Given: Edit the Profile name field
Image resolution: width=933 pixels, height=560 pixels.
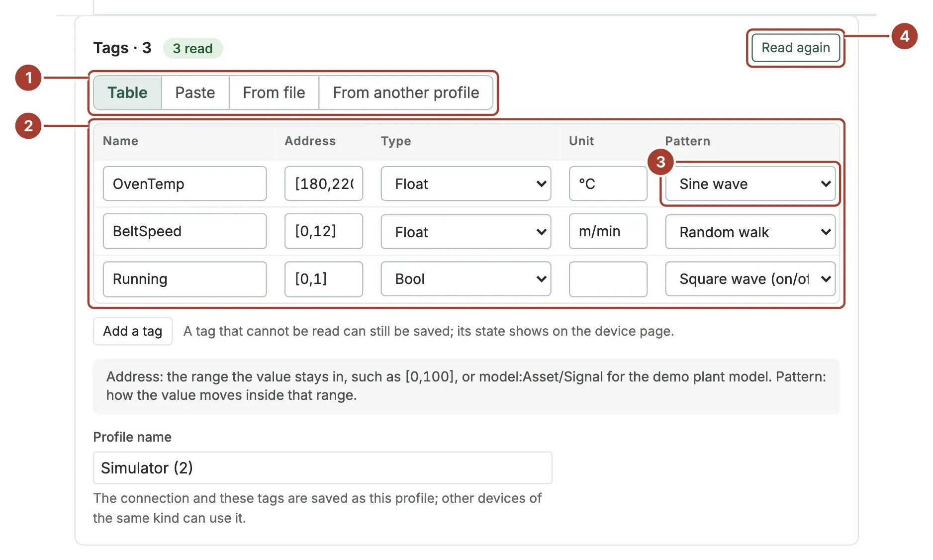Looking at the screenshot, I should click(x=323, y=468).
